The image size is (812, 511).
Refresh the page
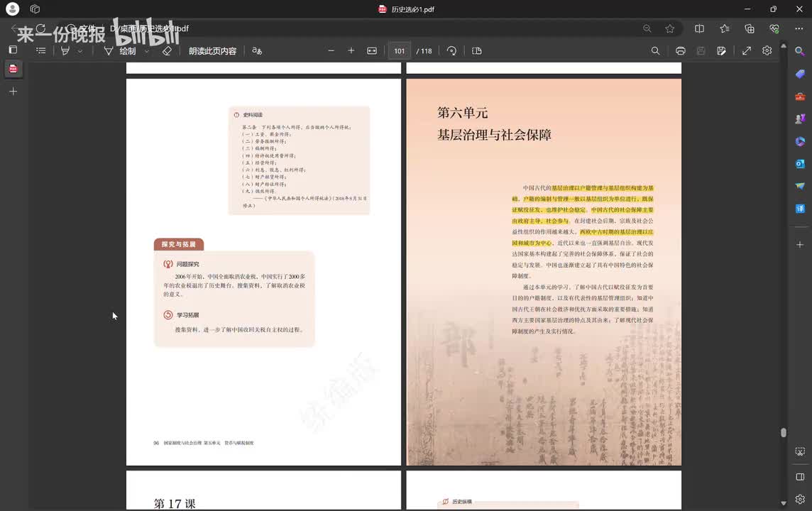tap(41, 28)
